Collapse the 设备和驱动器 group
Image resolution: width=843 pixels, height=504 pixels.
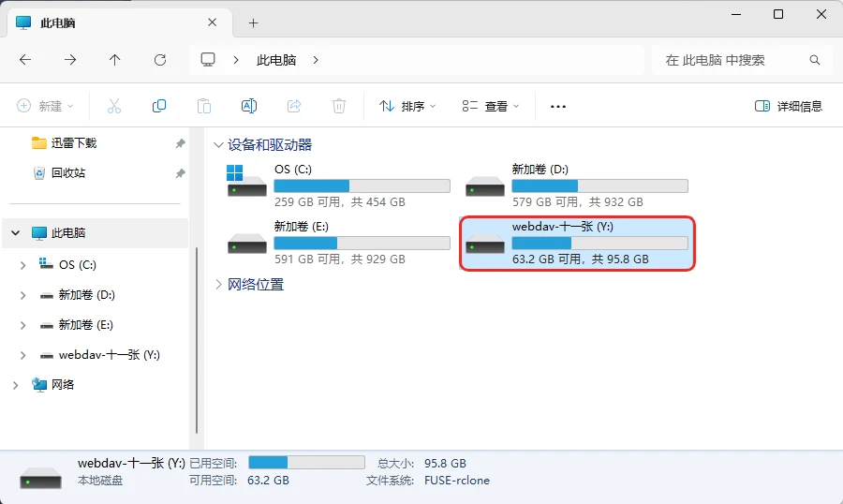[217, 144]
